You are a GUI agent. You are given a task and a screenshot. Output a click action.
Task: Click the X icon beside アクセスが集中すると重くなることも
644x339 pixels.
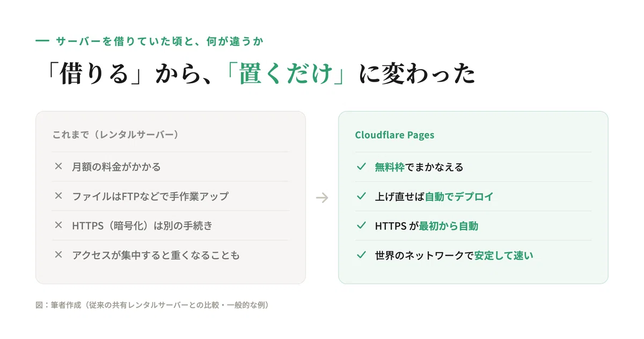tap(58, 255)
